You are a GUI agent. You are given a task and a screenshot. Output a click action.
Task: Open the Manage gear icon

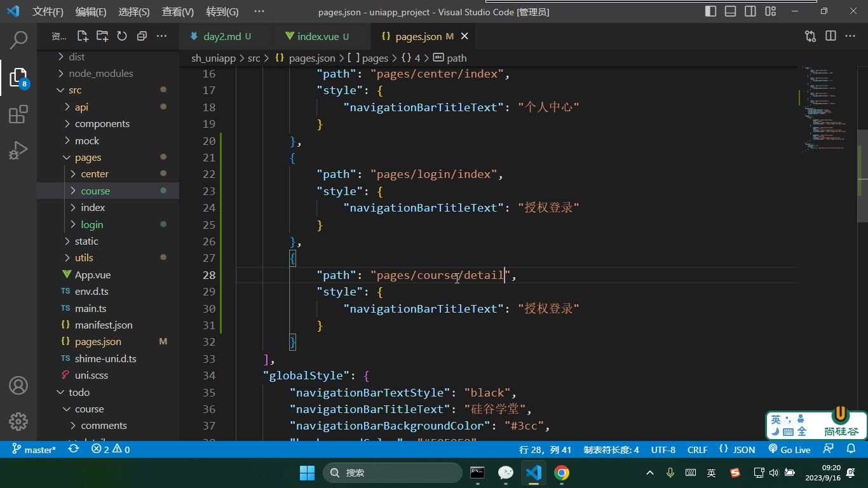tap(18, 421)
